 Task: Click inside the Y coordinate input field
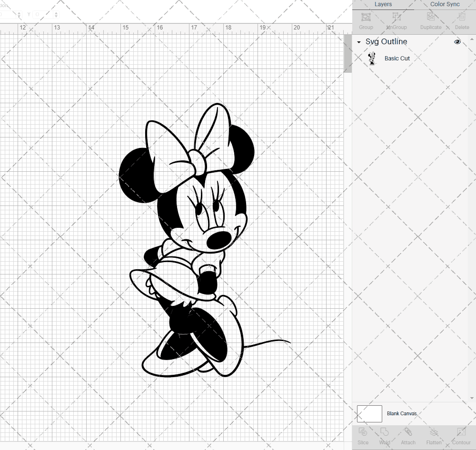tap(43, 14)
